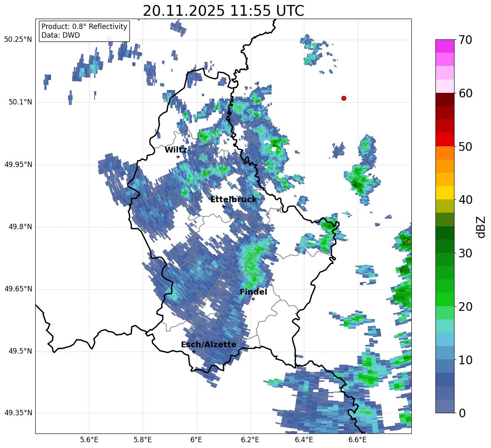Image resolution: width=491 pixels, height=448 pixels.
Task: Click the 49.5°N latitude tick label
Action: point(20,351)
